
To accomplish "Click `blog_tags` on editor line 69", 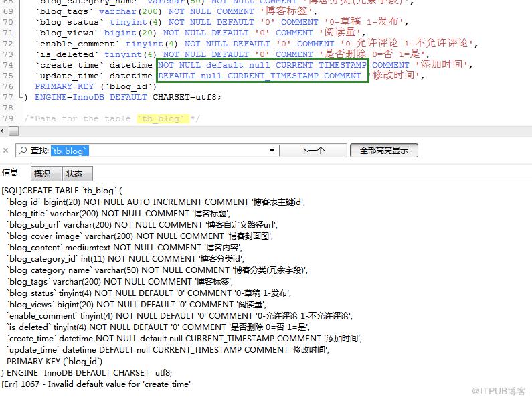I will 64,11.
